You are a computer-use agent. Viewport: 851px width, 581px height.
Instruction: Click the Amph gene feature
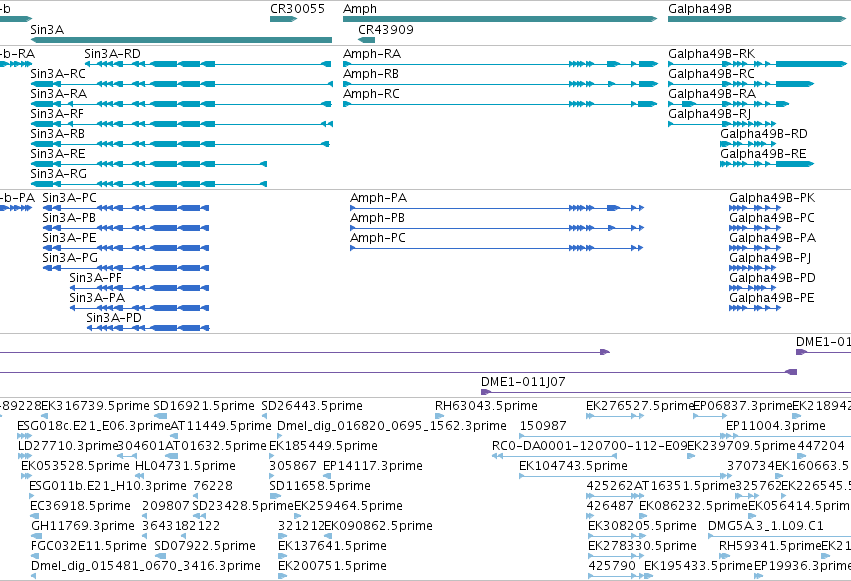(x=500, y=19)
